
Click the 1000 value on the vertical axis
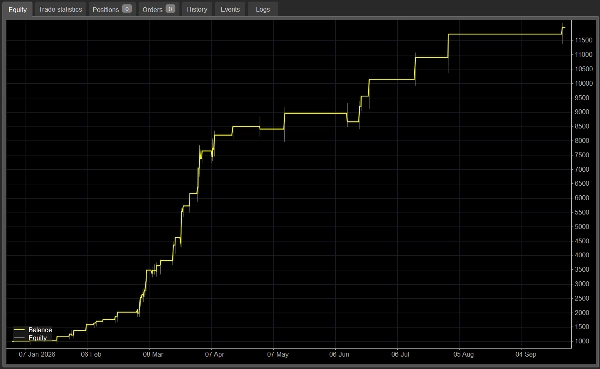[x=582, y=341]
